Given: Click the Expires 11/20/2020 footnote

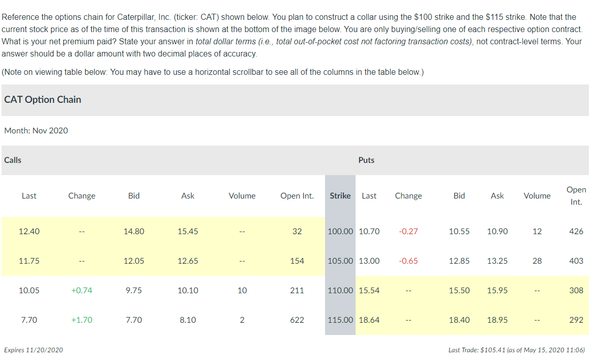Looking at the screenshot, I should point(33,350).
